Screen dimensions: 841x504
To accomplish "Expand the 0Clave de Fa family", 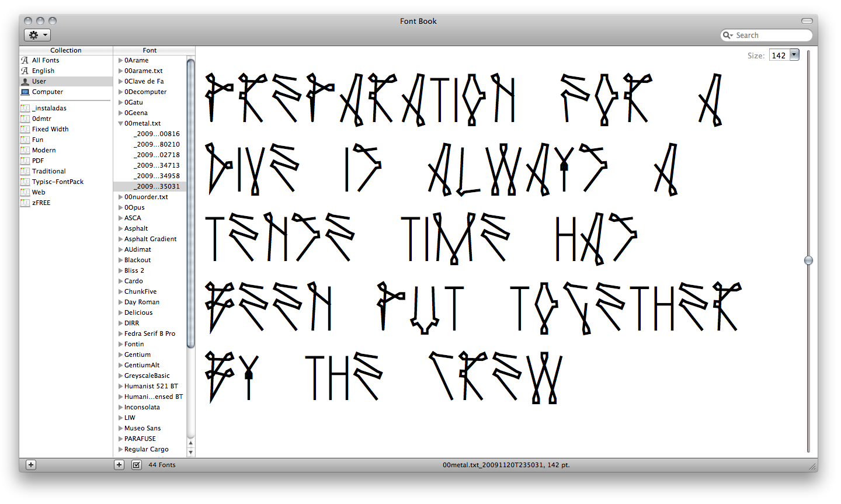I will point(121,81).
